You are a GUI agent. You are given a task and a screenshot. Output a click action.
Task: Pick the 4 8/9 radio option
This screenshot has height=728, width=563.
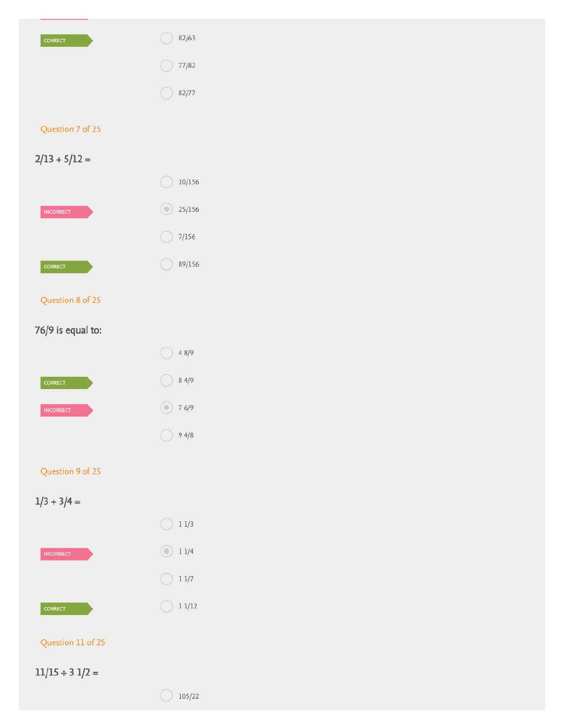click(x=167, y=353)
